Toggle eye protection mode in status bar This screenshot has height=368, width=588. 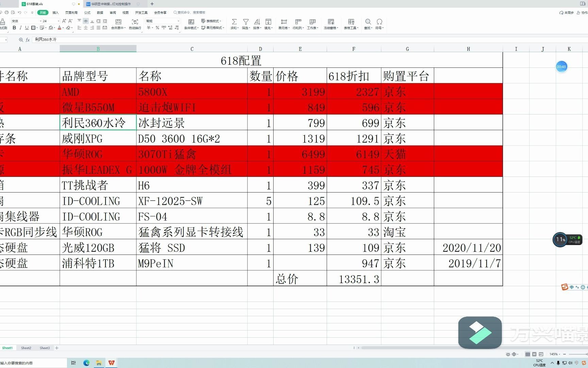pyautogui.click(x=508, y=354)
